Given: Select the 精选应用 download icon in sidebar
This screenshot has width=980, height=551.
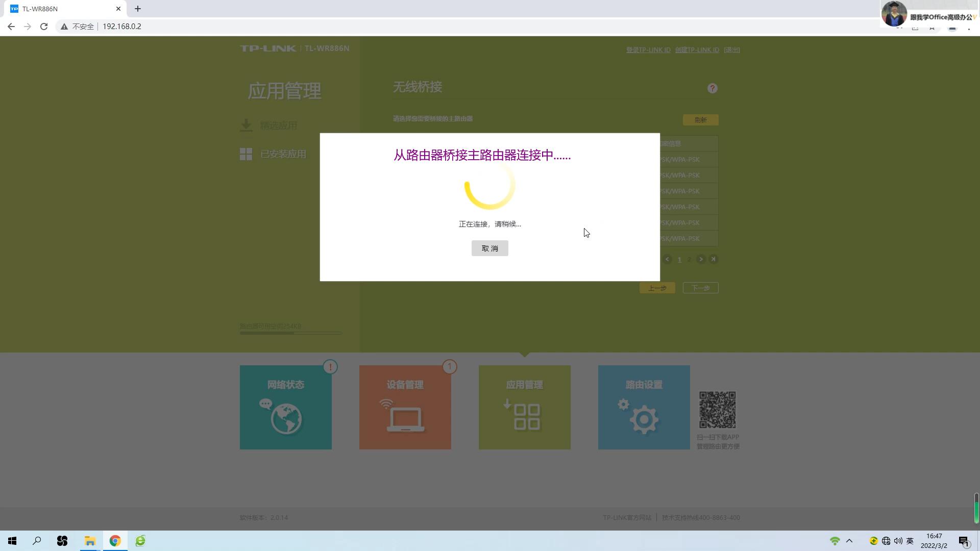Looking at the screenshot, I should click(246, 124).
